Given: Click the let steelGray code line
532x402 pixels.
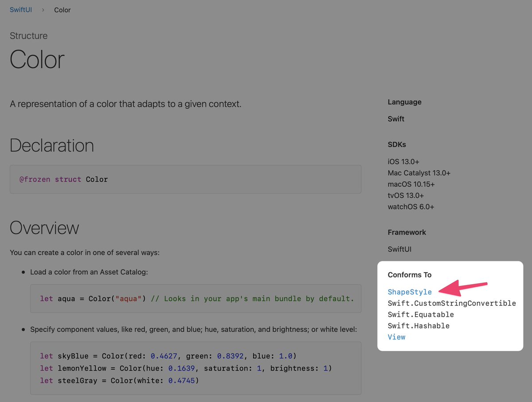Looking at the screenshot, I should [x=120, y=380].
